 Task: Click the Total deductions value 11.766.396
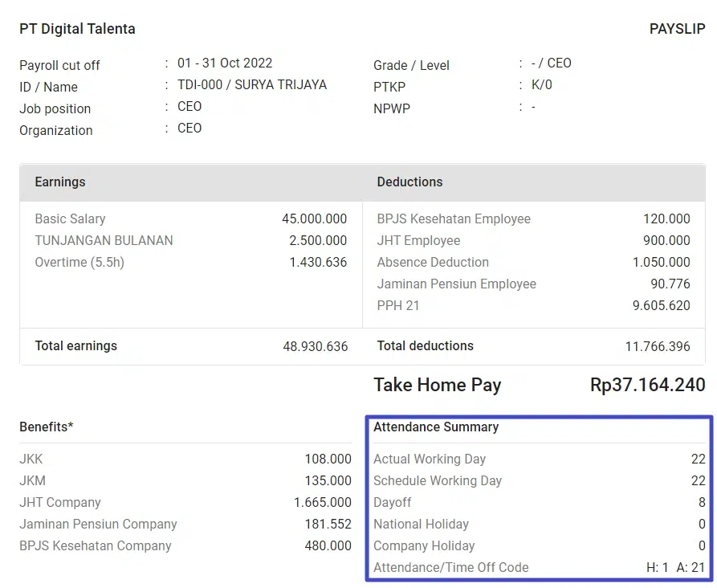pos(657,346)
